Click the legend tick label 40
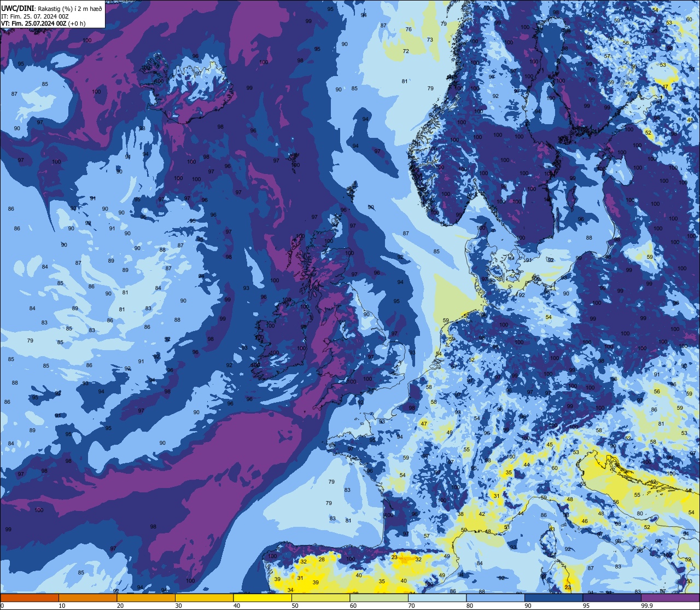The height and width of the screenshot is (610, 700). [x=237, y=606]
